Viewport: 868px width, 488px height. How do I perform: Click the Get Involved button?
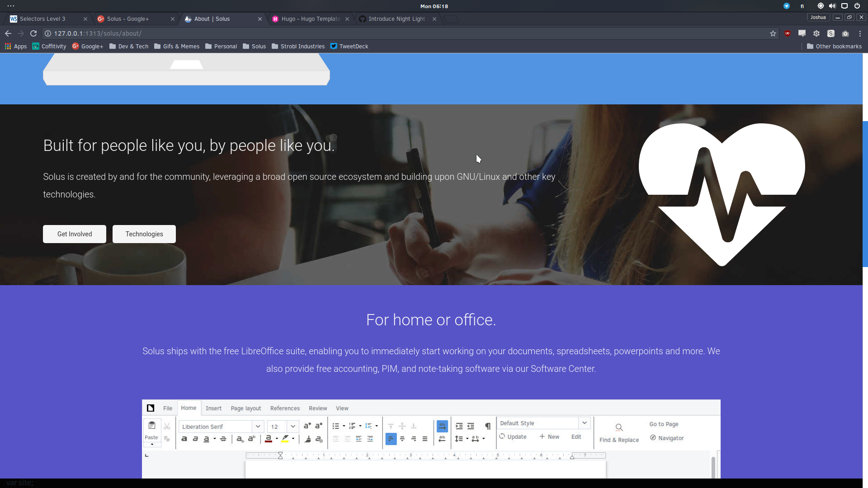click(x=75, y=234)
